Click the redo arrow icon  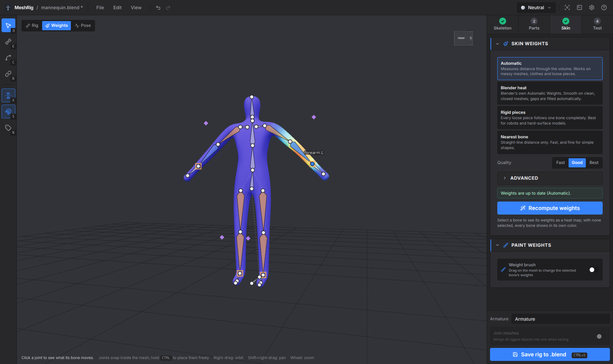tap(168, 8)
